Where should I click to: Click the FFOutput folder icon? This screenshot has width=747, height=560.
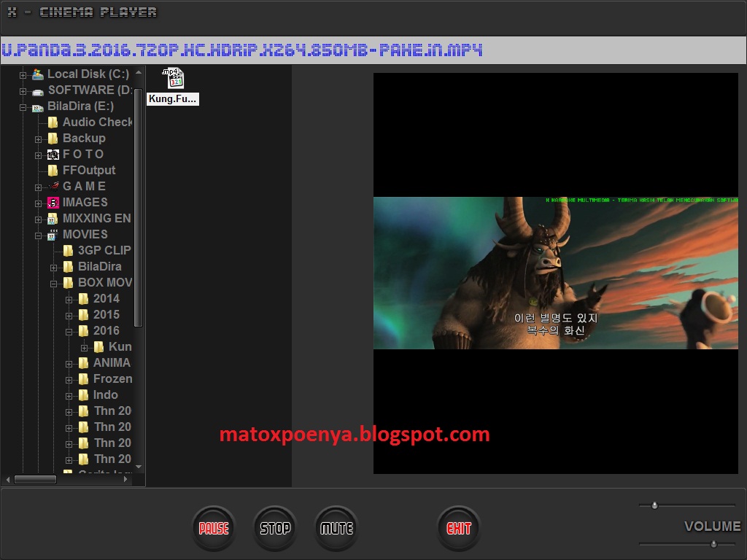(x=53, y=171)
